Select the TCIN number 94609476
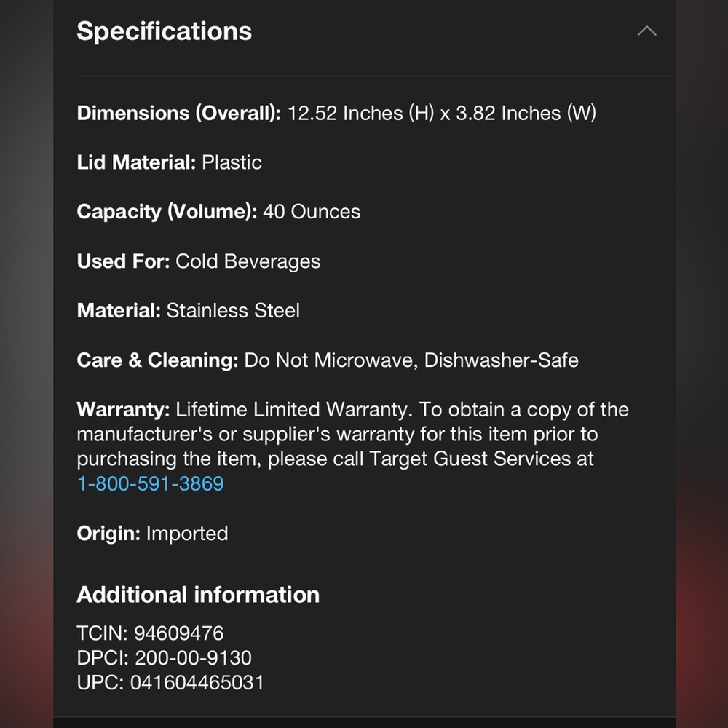 click(x=178, y=633)
